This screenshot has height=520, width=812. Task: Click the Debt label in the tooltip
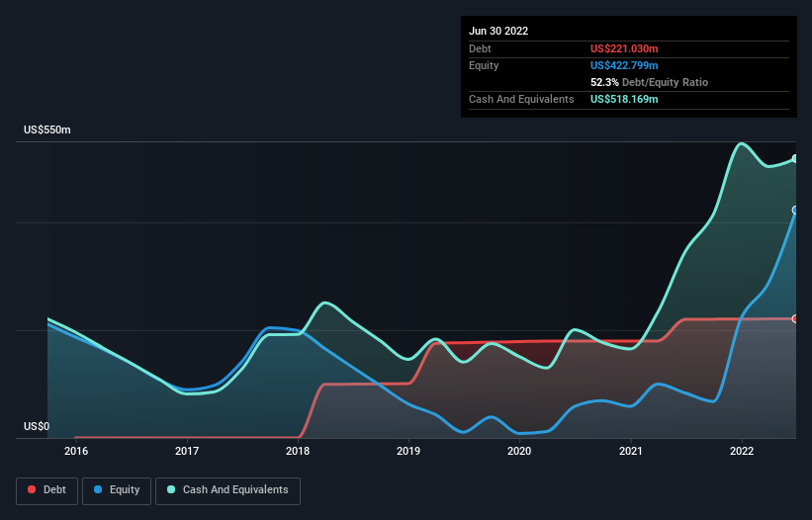(x=480, y=48)
